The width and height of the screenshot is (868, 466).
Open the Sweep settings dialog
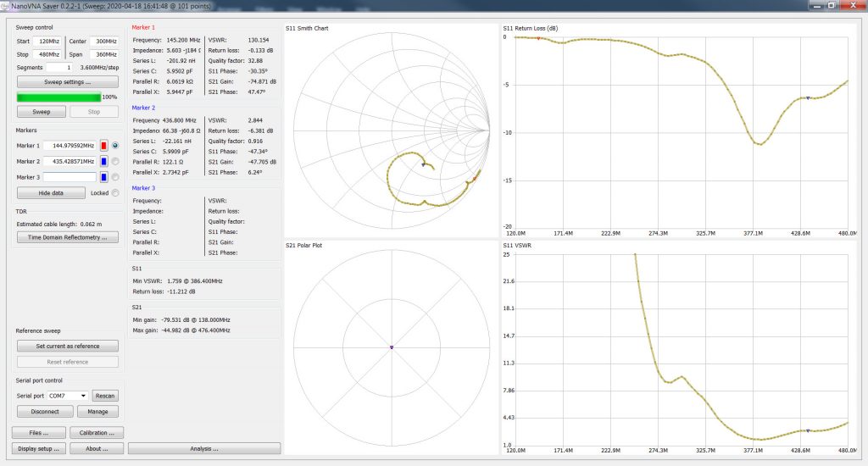(x=68, y=82)
